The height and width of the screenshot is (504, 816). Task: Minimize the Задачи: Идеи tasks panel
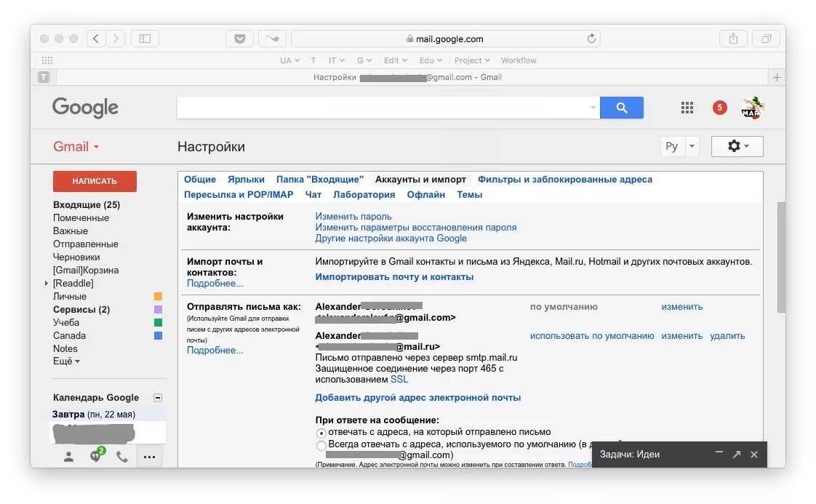(x=719, y=454)
